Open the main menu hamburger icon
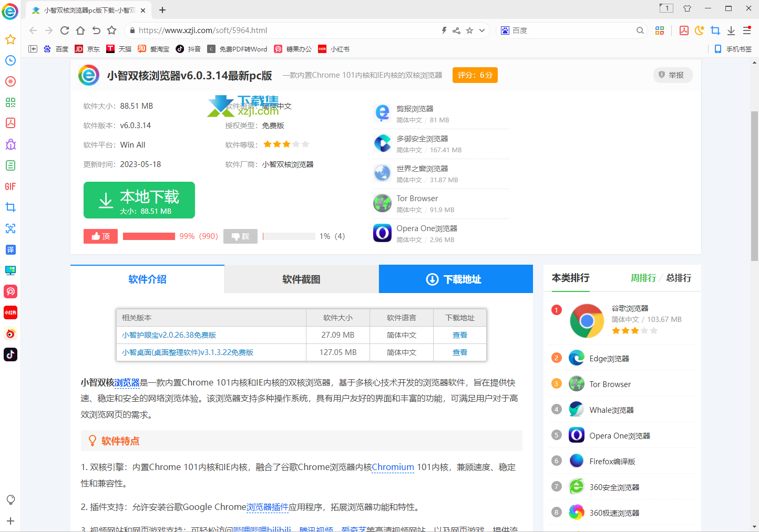Viewport: 759px width, 532px height. click(x=747, y=30)
